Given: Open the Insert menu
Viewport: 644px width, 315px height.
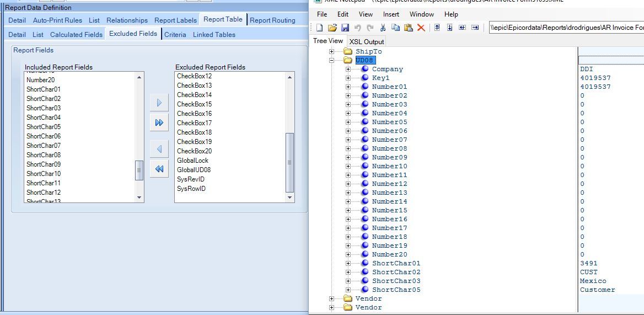Looking at the screenshot, I should [x=391, y=14].
